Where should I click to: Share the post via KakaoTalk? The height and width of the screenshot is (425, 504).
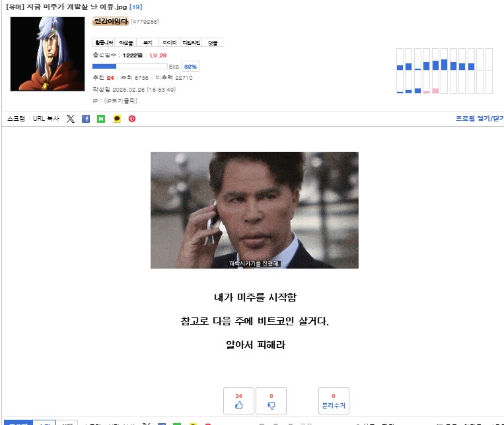point(117,119)
